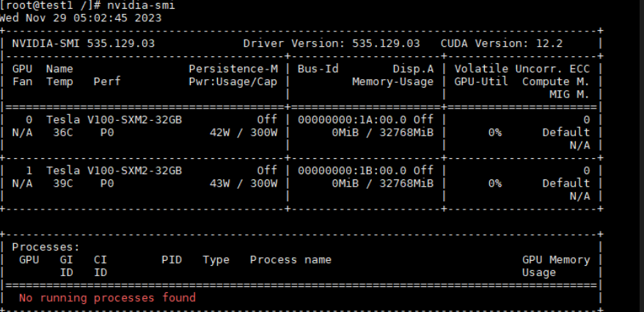Select the root@test1 shell prompt
The width and height of the screenshot is (644, 312).
click(51, 5)
